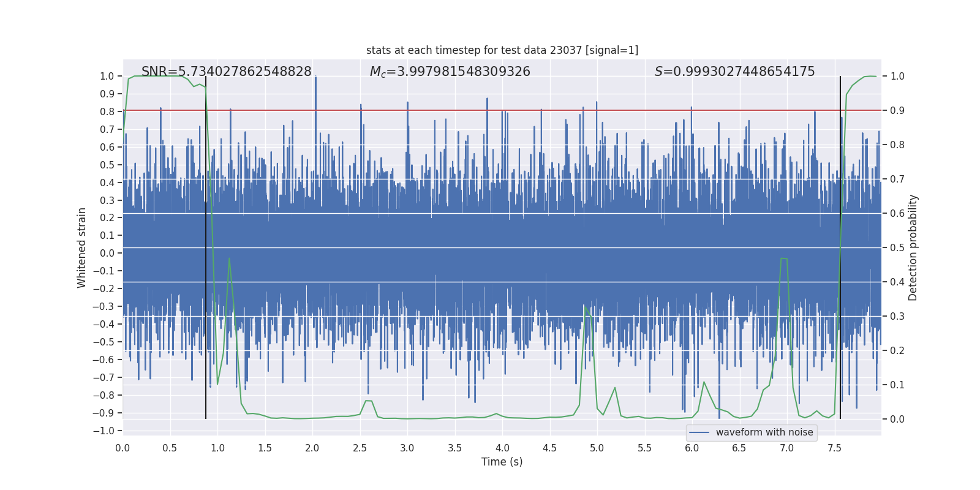Click x-axis tick label 5.5

(x=644, y=448)
